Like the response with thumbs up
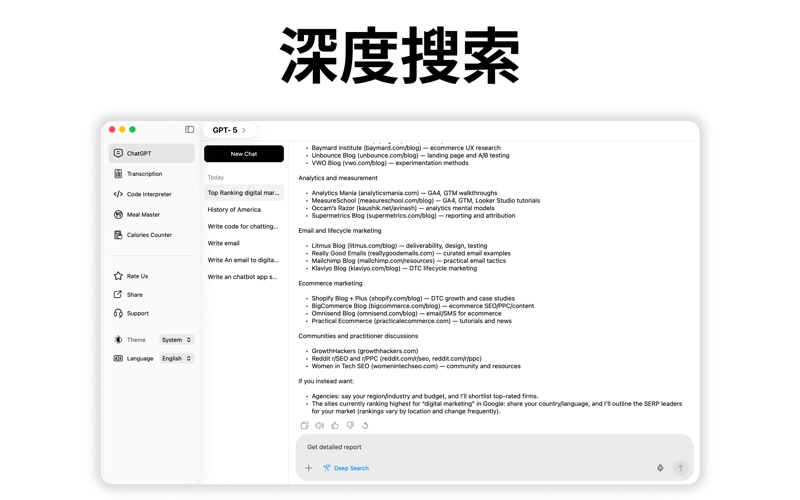 (x=335, y=426)
